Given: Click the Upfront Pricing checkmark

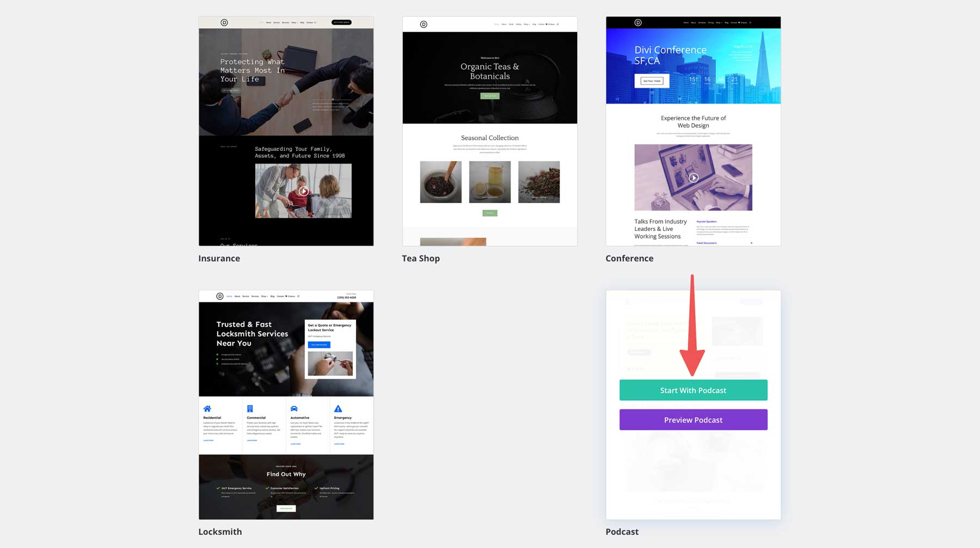Looking at the screenshot, I should click(x=316, y=488).
